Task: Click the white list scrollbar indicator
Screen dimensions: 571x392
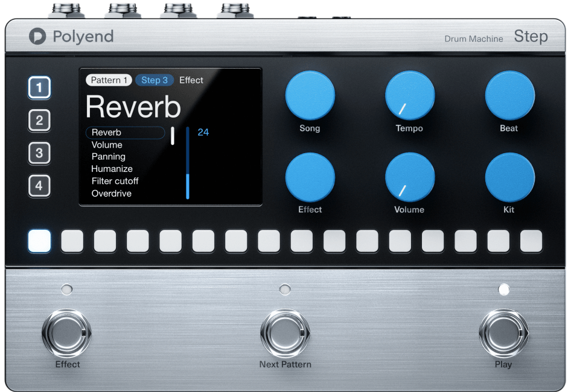Action: tap(173, 136)
